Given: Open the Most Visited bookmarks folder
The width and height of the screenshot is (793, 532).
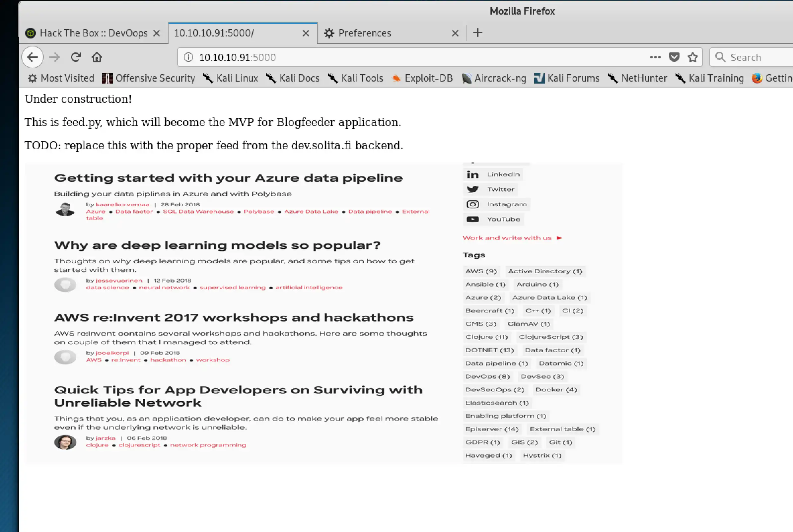Looking at the screenshot, I should point(61,78).
